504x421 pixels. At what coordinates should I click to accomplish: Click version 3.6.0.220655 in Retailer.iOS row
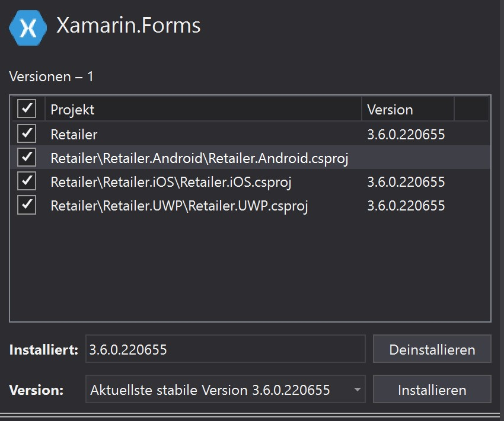tap(406, 182)
